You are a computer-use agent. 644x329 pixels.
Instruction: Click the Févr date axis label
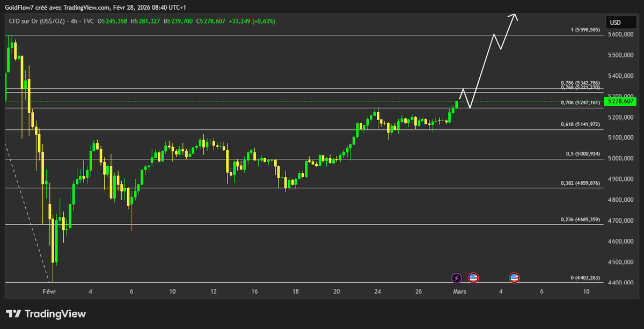click(49, 291)
